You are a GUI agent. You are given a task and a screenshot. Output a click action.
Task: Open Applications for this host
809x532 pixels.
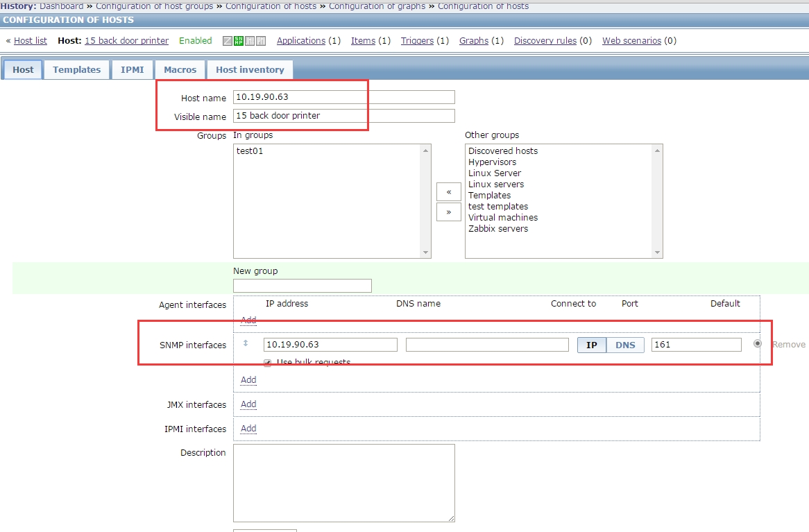pyautogui.click(x=301, y=41)
